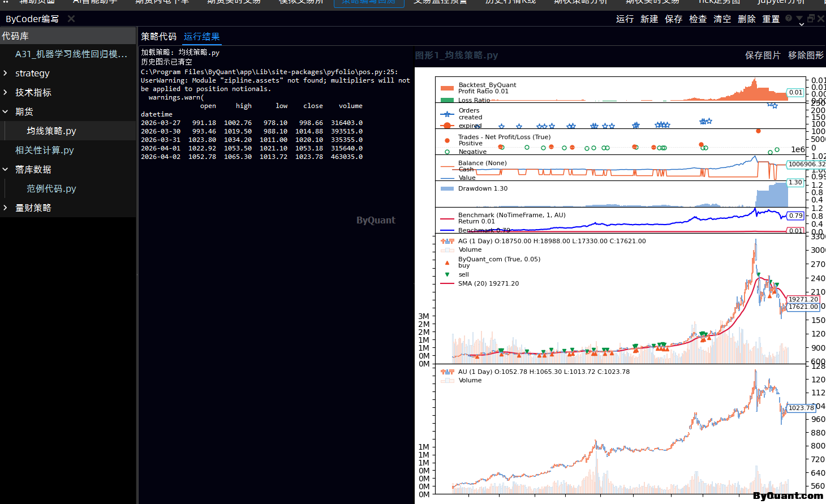Select the A31_机器学习线性回归 item
Viewport: 826px width, 504px height.
coord(71,54)
